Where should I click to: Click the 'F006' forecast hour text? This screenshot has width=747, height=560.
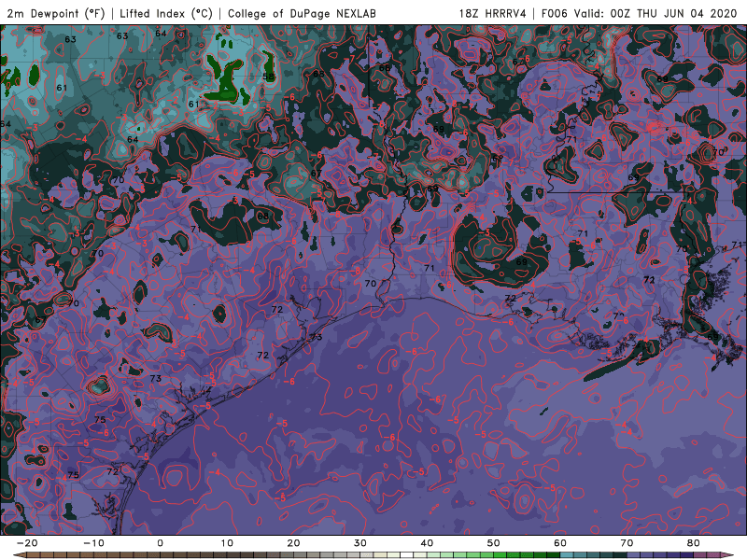coord(555,13)
